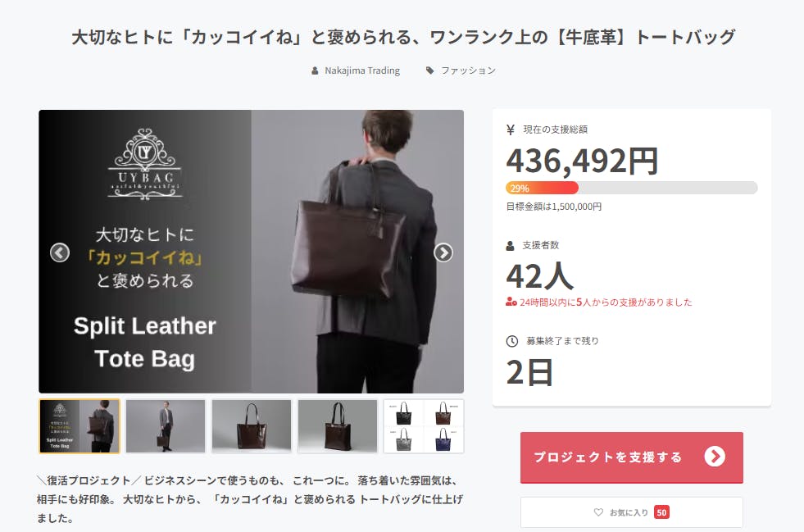Click the supporter icon beside 支援者数
The height and width of the screenshot is (532, 804).
pyautogui.click(x=511, y=246)
